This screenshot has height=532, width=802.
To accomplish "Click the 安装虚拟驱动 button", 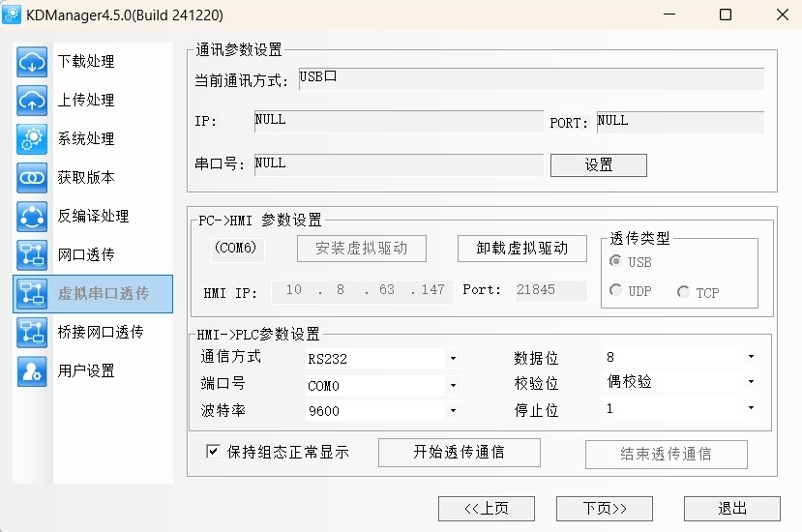I will click(362, 249).
